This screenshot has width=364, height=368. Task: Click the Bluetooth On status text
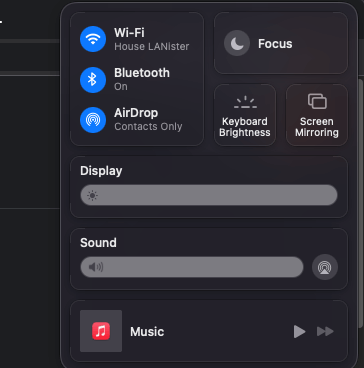121,87
